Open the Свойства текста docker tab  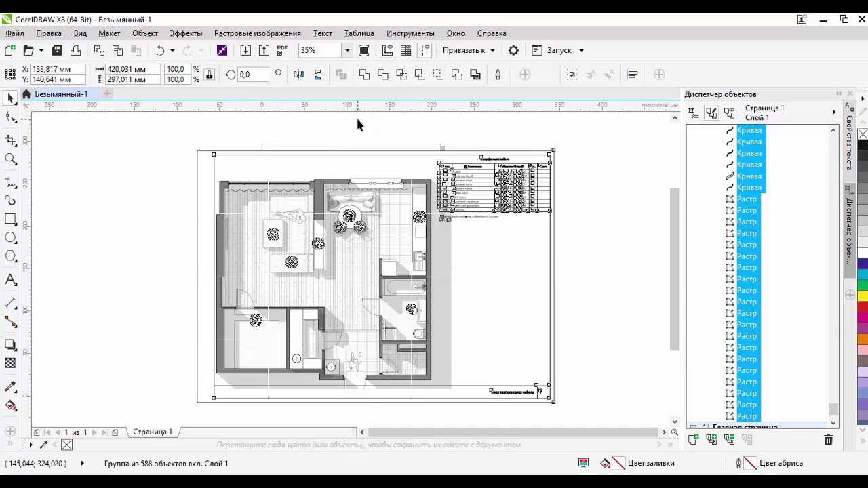[849, 142]
